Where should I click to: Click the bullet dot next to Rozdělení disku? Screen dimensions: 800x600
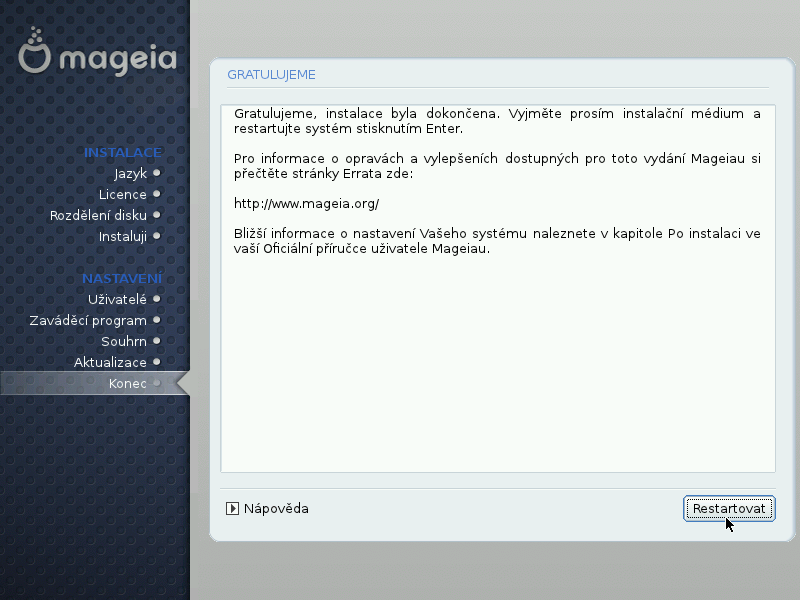click(157, 215)
